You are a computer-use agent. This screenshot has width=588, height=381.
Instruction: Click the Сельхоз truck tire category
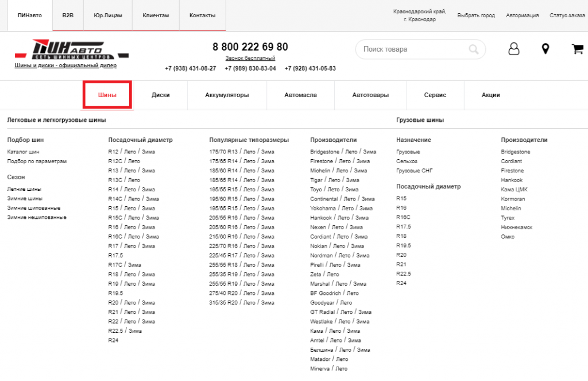[407, 161]
